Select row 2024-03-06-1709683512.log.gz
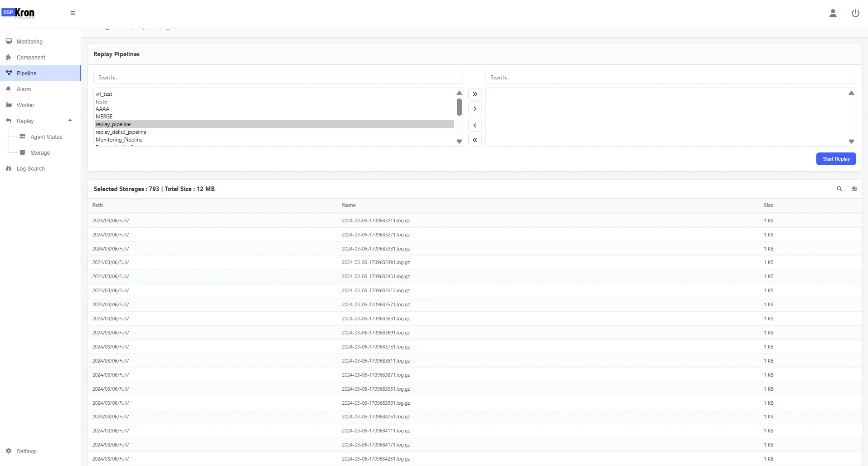Viewport: 868px width, 466px height. (475, 290)
